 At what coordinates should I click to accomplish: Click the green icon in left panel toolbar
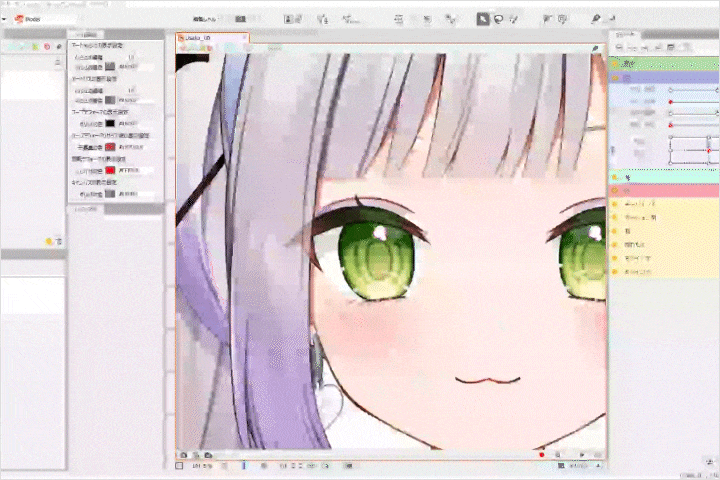pos(35,47)
